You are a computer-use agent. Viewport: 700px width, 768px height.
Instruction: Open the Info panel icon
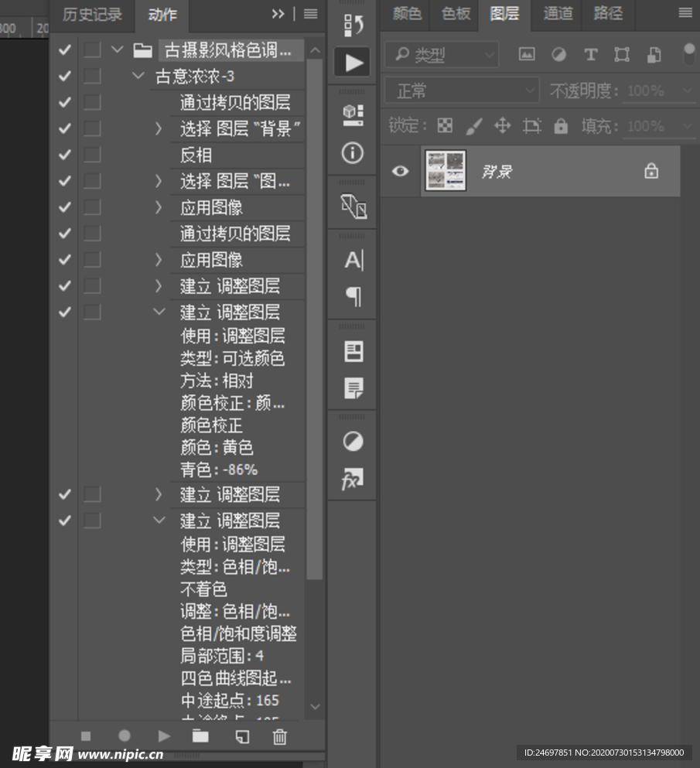point(352,154)
